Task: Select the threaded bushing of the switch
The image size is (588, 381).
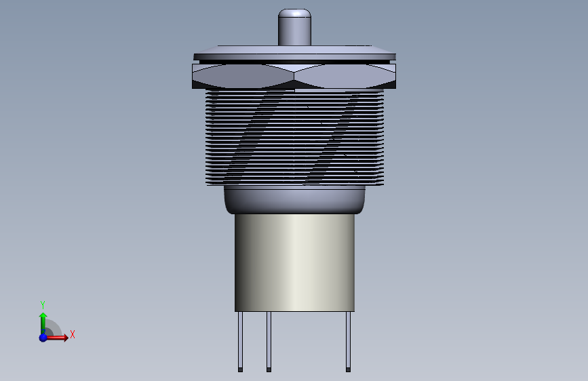Action: (x=294, y=137)
